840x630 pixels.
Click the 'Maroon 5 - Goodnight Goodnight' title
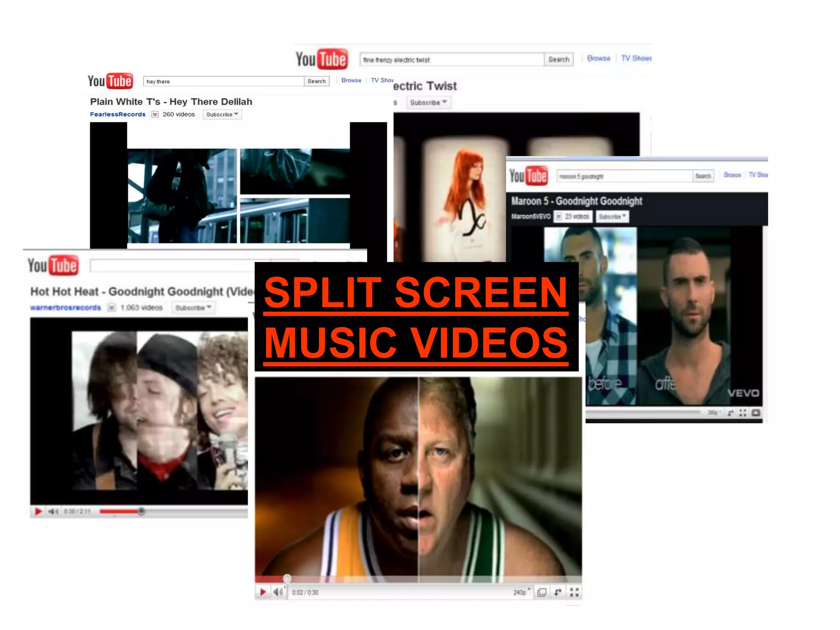point(576,201)
